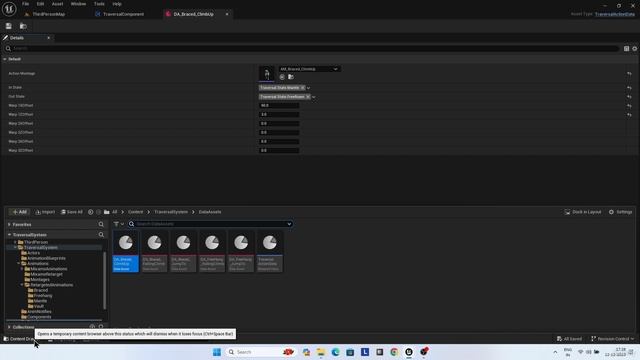Reset the Warp 1XOffset value to default
Image resolution: width=640 pixels, height=360 pixels.
point(629,106)
